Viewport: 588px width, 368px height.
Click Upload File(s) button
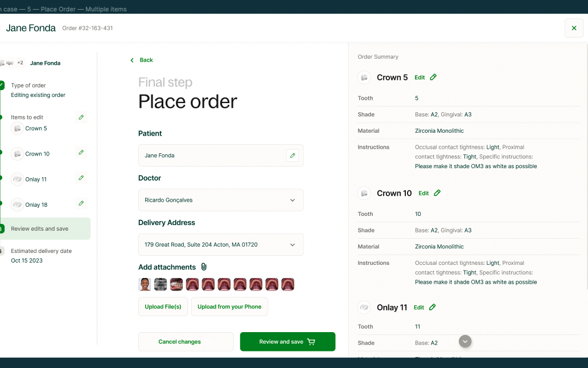(x=163, y=306)
